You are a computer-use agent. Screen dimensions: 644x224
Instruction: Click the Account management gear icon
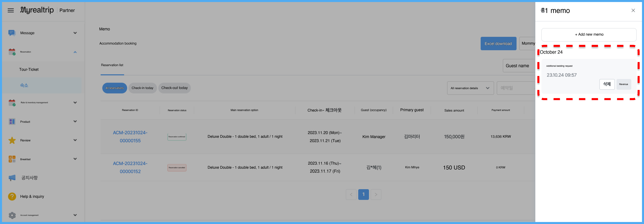12,215
